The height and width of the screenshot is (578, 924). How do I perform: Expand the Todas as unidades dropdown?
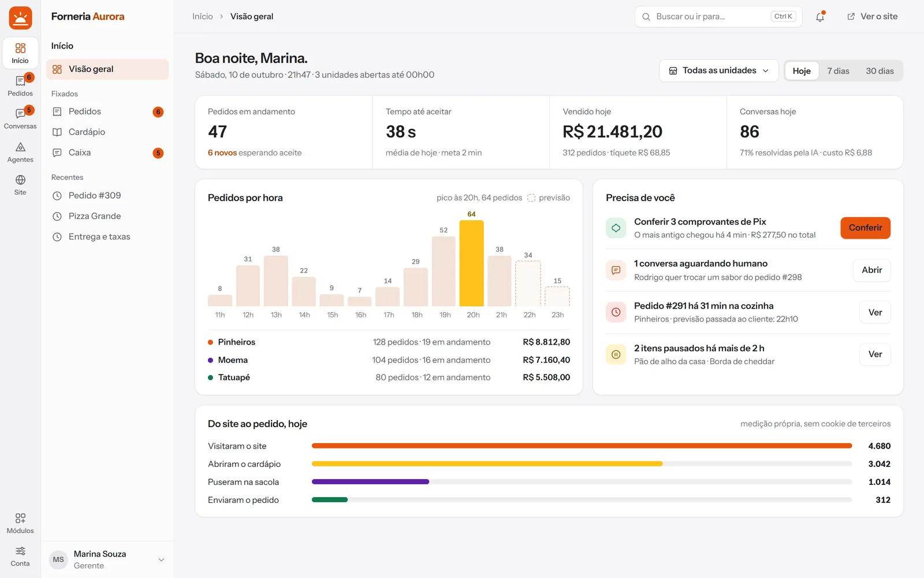pos(719,71)
